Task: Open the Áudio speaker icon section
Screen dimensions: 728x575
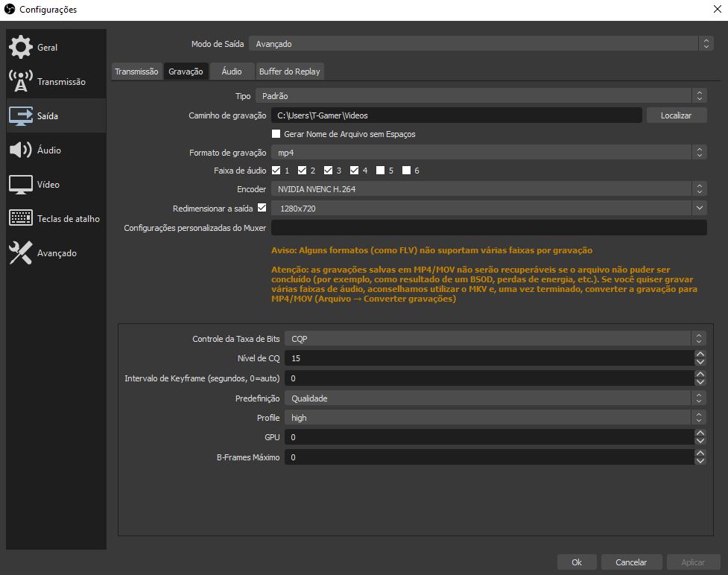Action: tap(21, 150)
